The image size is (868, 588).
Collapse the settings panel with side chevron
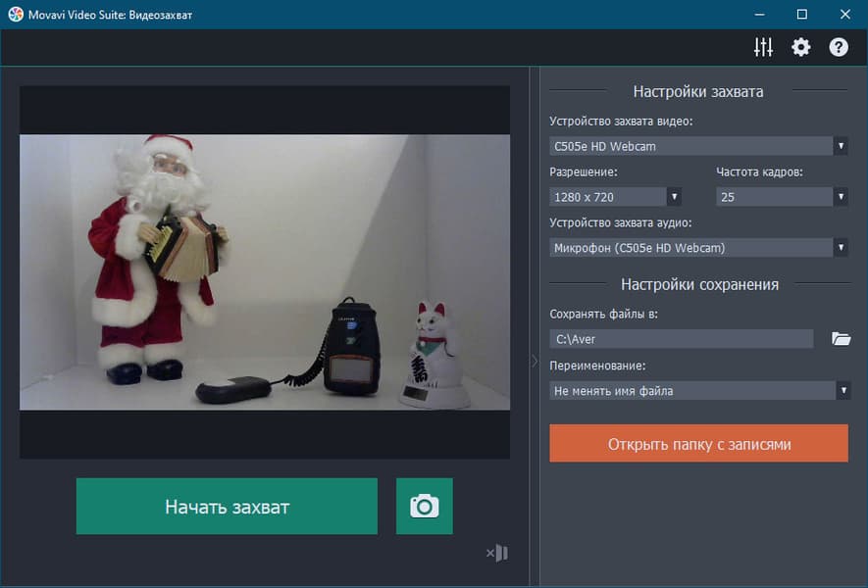click(535, 362)
